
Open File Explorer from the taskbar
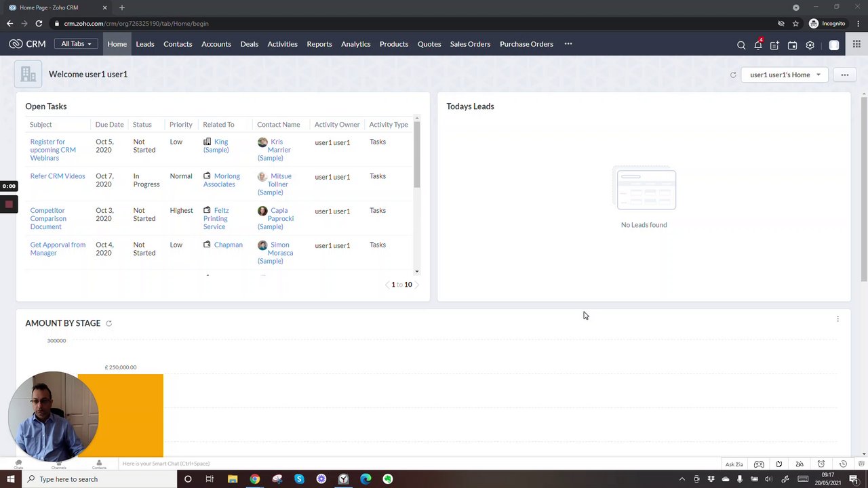coord(233,479)
